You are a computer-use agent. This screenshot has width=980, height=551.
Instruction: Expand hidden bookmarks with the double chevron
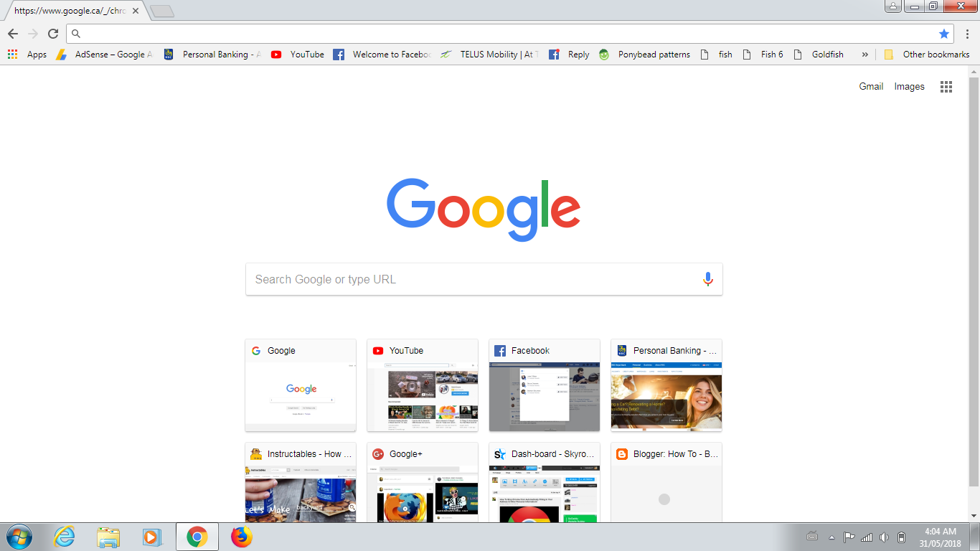864,55
